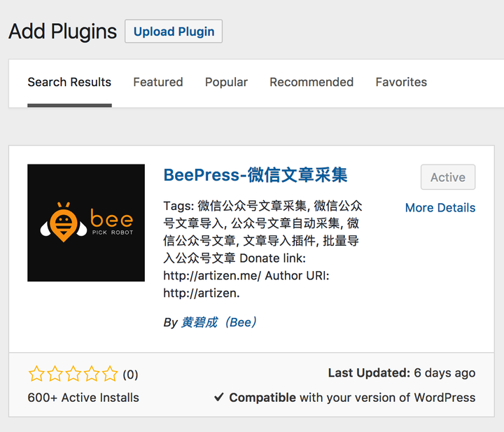
Task: Click the Compatible checkmark icon
Action: pyautogui.click(x=219, y=398)
